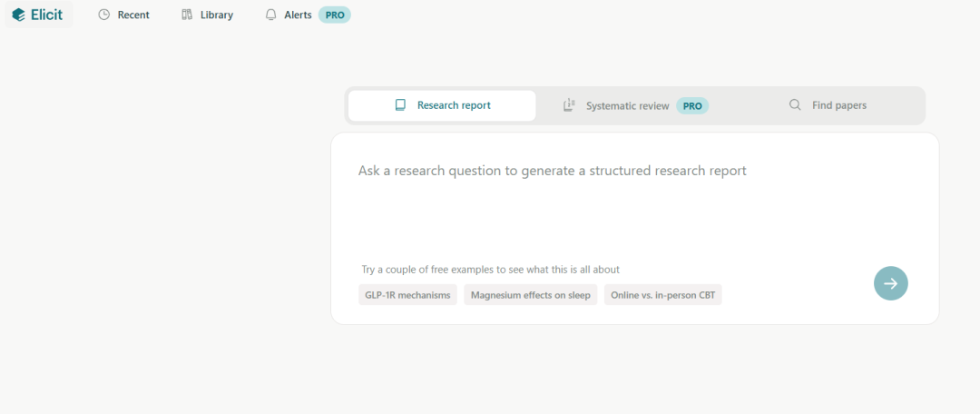Click the PRO badge next to Alerts
The width and height of the screenshot is (980, 414).
coord(335,15)
